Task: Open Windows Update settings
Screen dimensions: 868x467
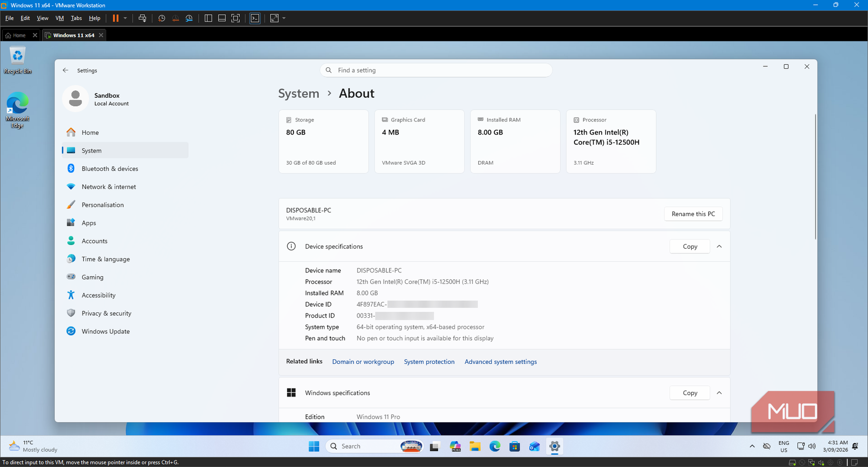Action: [125, 331]
